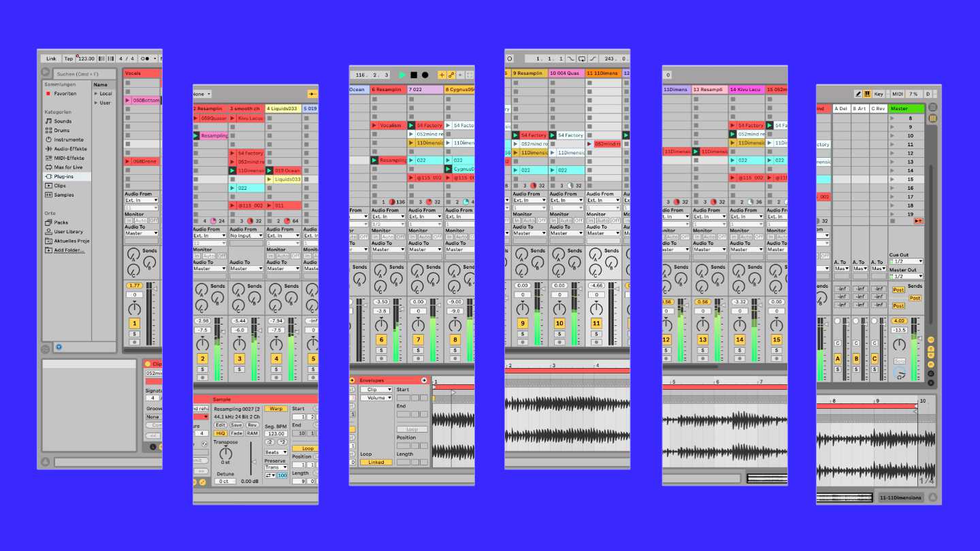Select the 3 smooth ch track header
This screenshot has height=551, width=980.
tap(246, 108)
